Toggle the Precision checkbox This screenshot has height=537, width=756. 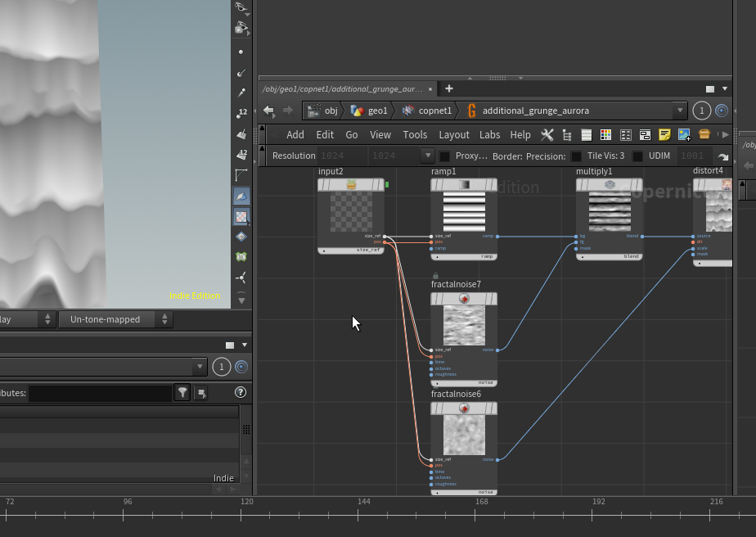point(576,156)
